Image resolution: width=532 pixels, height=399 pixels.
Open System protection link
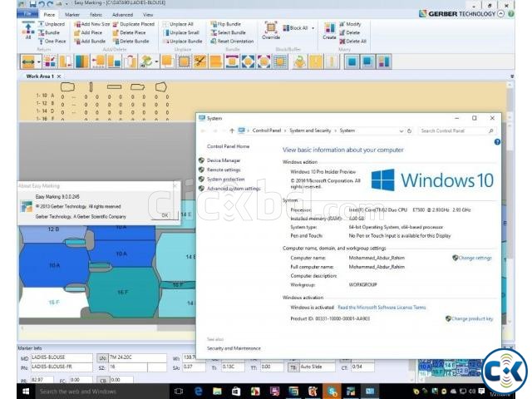225,180
